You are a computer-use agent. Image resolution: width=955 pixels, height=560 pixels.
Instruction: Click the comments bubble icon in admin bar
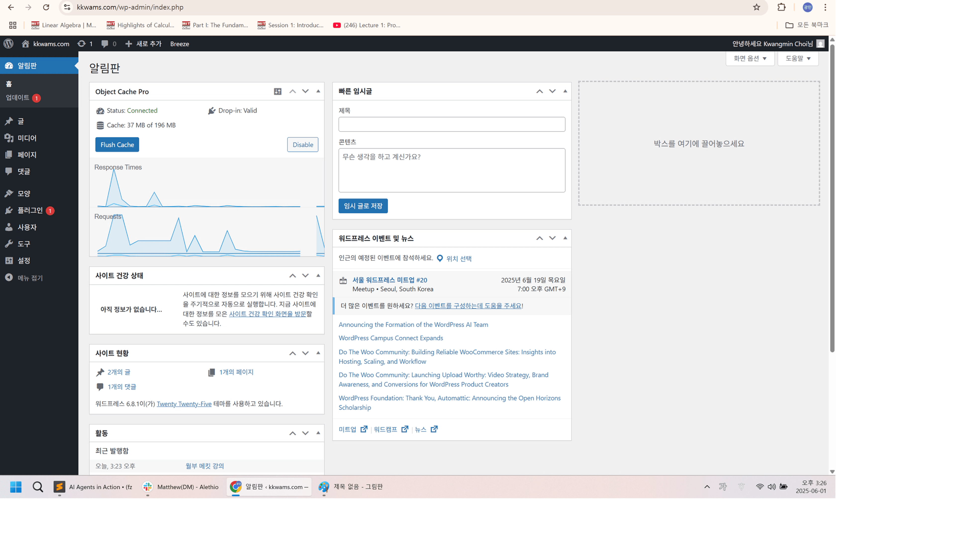point(105,44)
